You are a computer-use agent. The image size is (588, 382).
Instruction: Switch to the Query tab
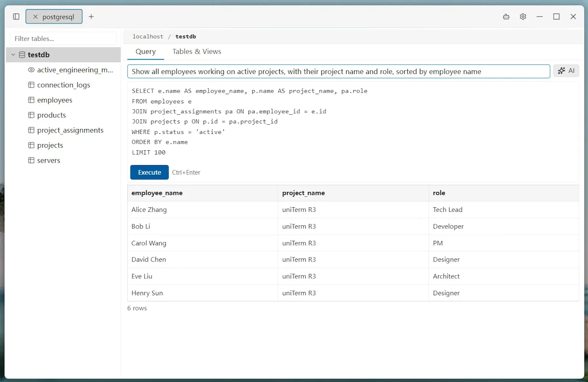[146, 52]
